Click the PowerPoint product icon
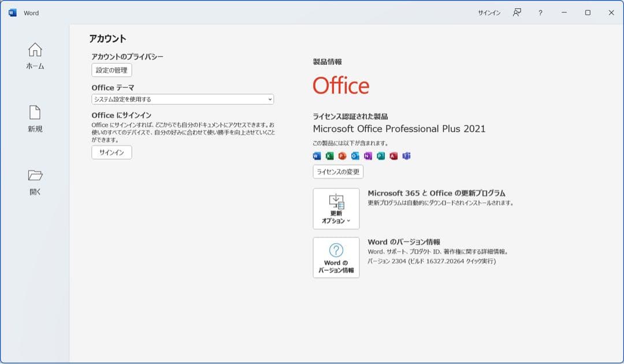Image resolution: width=624 pixels, height=364 pixels. coord(341,155)
